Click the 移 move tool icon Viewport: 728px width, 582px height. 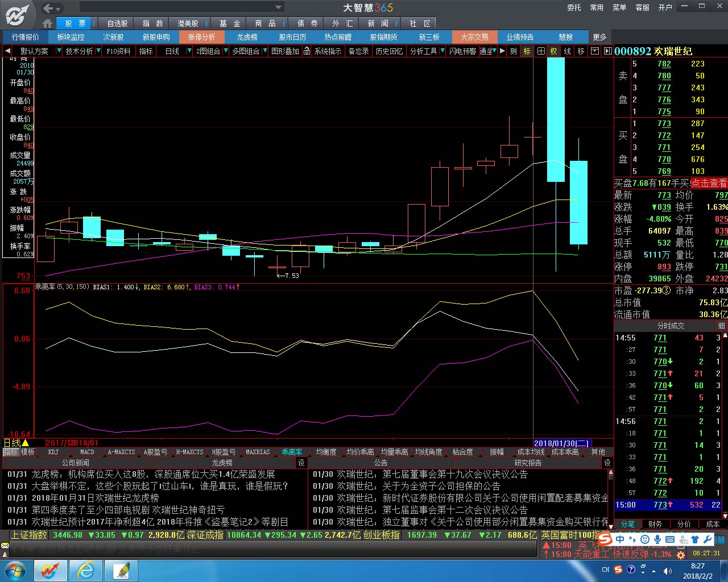point(581,51)
